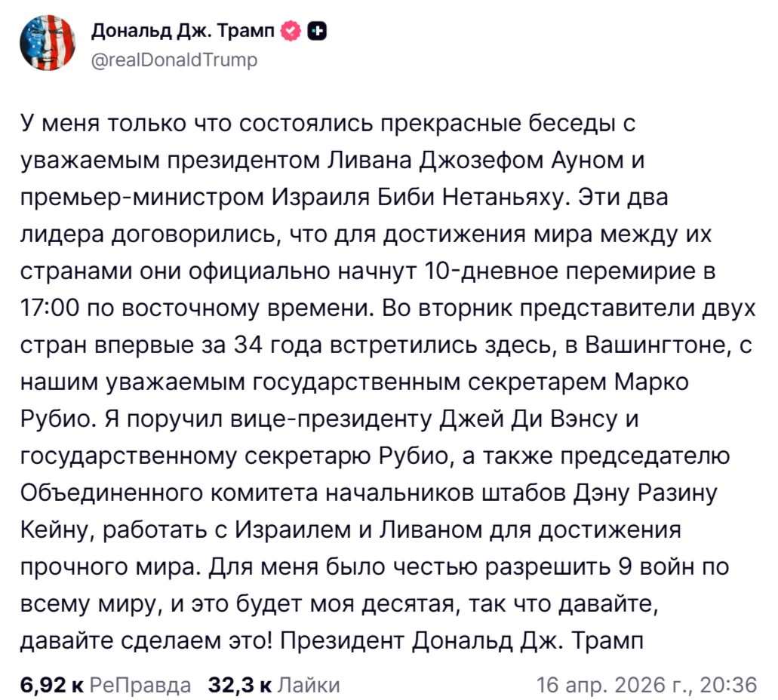Viewport: 778px width, 700px height.
Task: Open the Дональд Дж. Трамп display name
Action: click(x=183, y=31)
